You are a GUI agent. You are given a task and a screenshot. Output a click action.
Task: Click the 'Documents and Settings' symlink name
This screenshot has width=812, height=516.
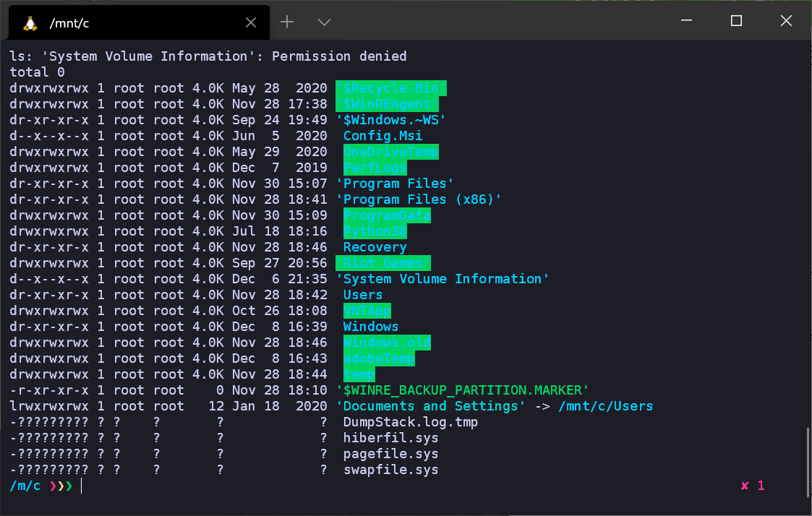click(x=431, y=406)
